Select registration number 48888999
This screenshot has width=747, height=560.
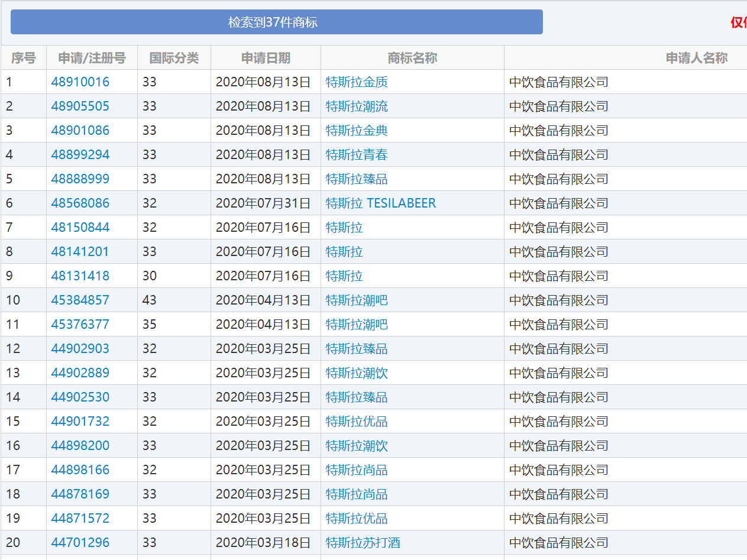[80, 179]
